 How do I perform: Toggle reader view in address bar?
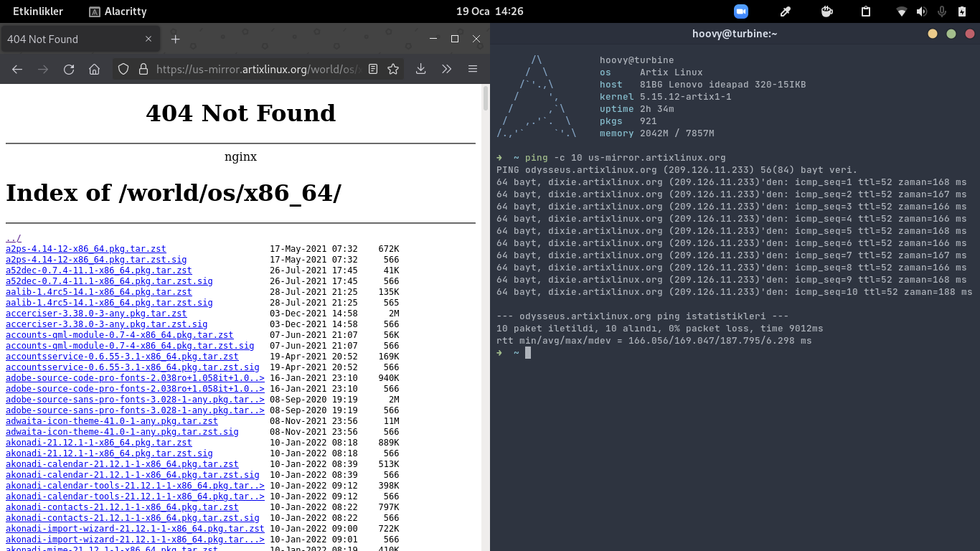click(373, 69)
